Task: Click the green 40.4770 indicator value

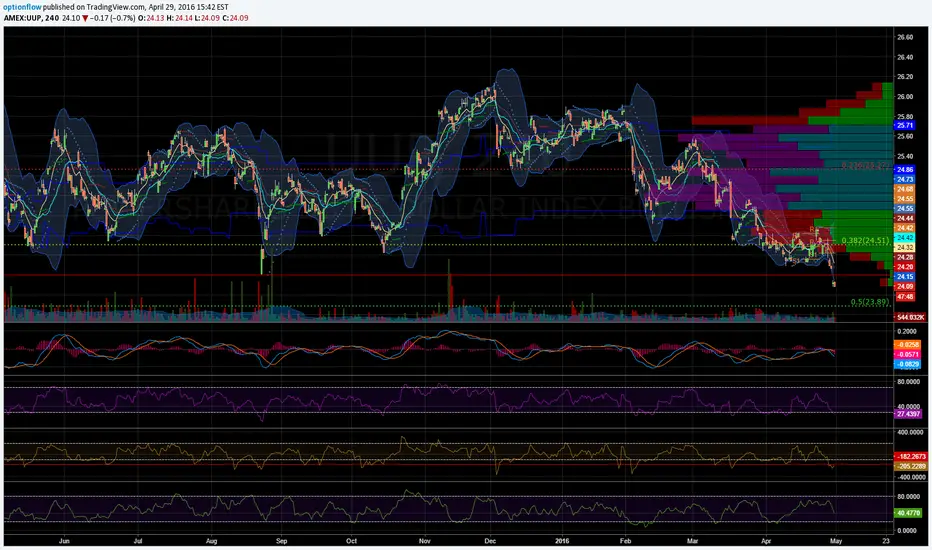Action: click(908, 513)
